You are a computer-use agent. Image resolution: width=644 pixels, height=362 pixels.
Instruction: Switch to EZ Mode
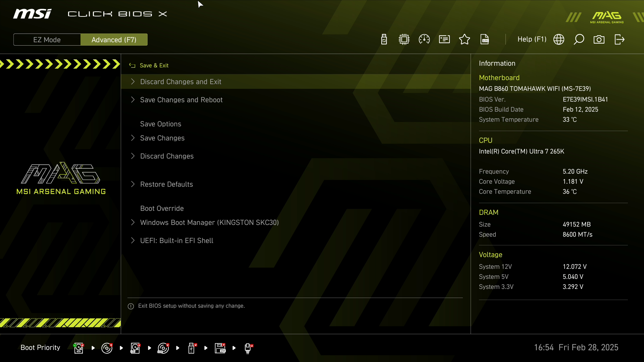[x=47, y=40]
